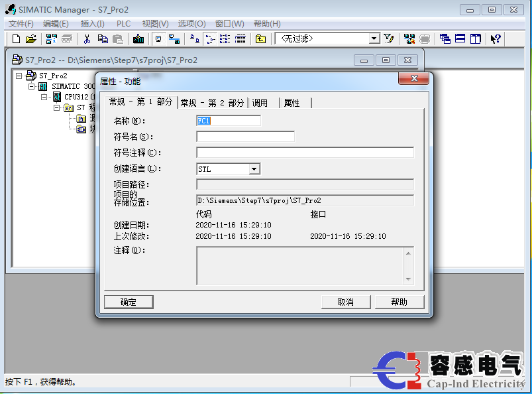The width and height of the screenshot is (532, 394).
Task: Select the SIMATIC 300 station tree item
Action: pos(74,86)
